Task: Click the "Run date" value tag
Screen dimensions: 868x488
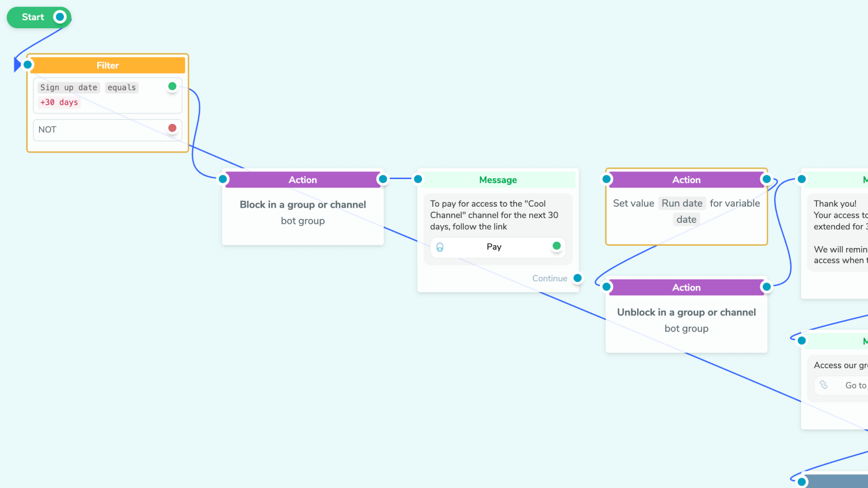Action: (x=682, y=203)
